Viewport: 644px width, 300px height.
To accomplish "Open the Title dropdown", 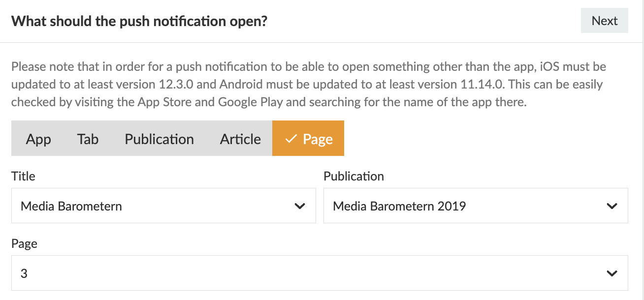I will (x=163, y=206).
